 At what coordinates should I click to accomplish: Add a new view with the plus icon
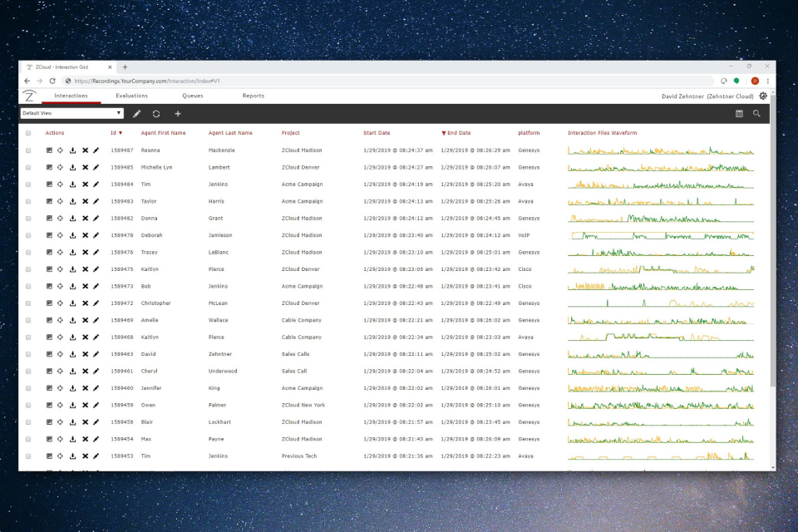178,114
